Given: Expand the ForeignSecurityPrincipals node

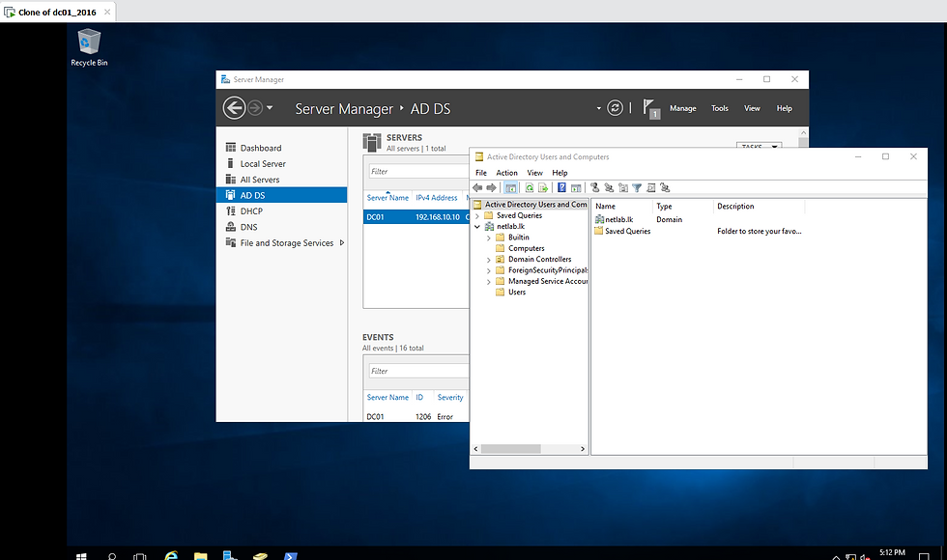Looking at the screenshot, I should pos(489,270).
